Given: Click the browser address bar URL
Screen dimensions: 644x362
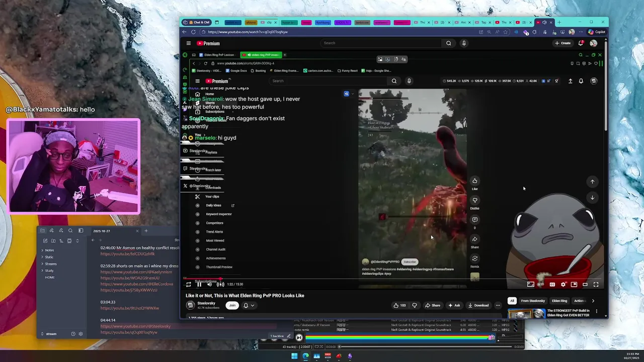Looking at the screenshot, I should pyautogui.click(x=248, y=32).
